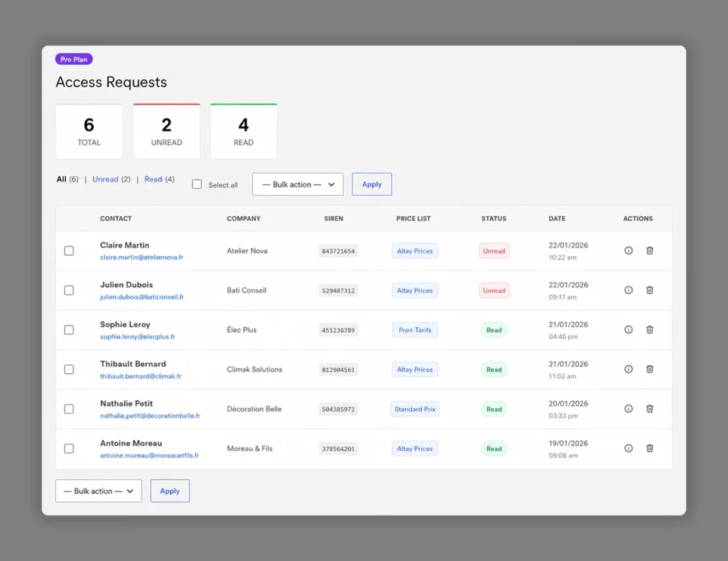Open claire.martin@ateliernova.fr email link
Image resolution: width=728 pixels, height=561 pixels.
[x=142, y=257]
